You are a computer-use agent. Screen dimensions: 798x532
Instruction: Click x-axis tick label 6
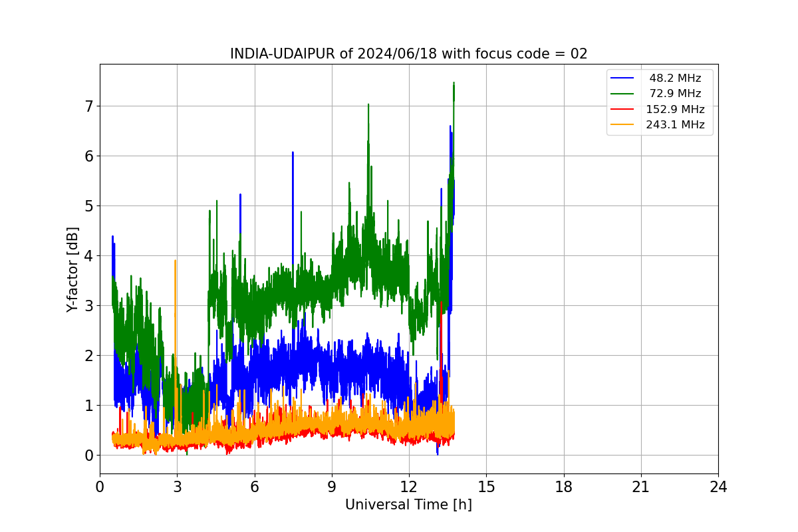[255, 487]
